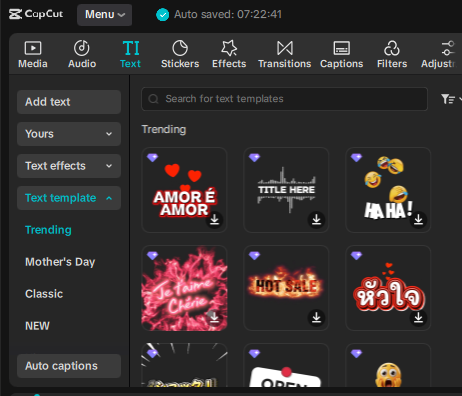This screenshot has width=462, height=396.
Task: Open the Effects tab
Action: (229, 54)
